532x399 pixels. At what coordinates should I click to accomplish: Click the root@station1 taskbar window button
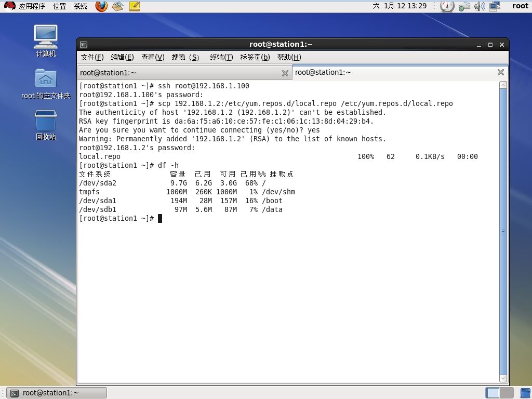coord(57,393)
